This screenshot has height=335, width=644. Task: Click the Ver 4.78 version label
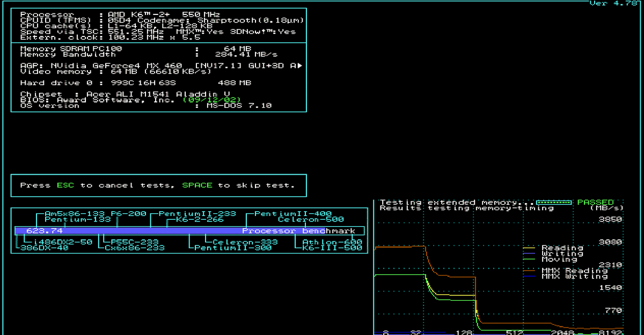pos(613,3)
